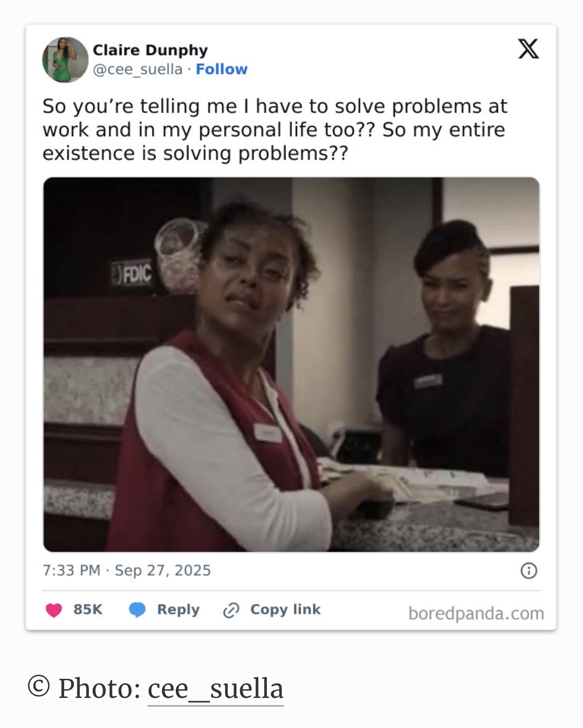Image resolution: width=583 pixels, height=728 pixels.
Task: Click the Sep 27, 2025 date
Action: 163,570
